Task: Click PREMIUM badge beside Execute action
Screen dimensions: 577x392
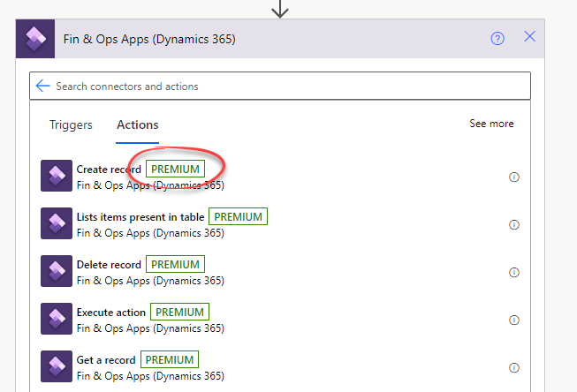Action: [179, 312]
